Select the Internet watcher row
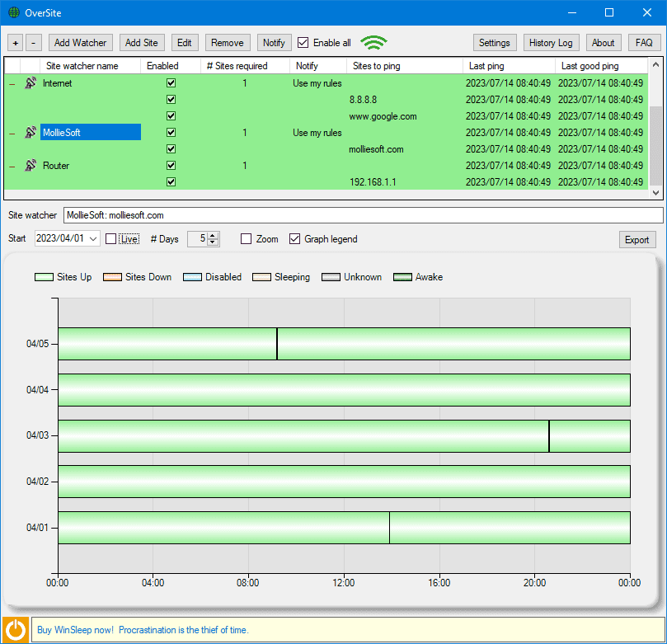Screen dimensions: 667x644 326,83
